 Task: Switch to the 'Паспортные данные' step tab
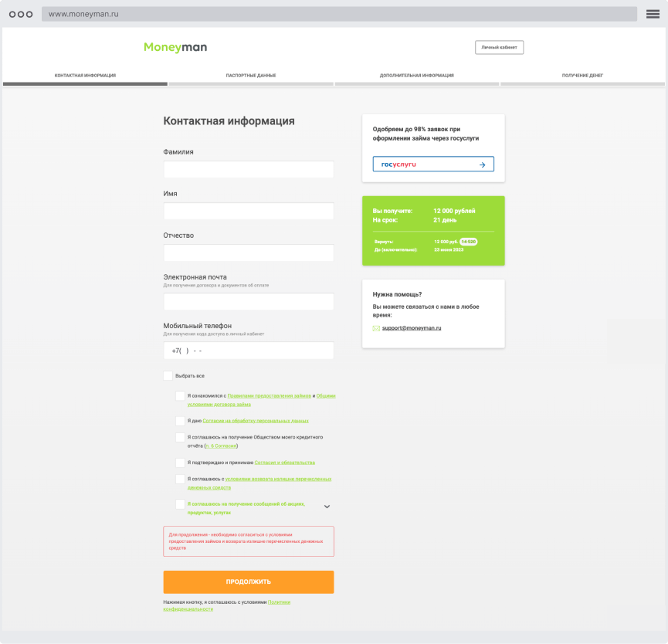[x=251, y=76]
